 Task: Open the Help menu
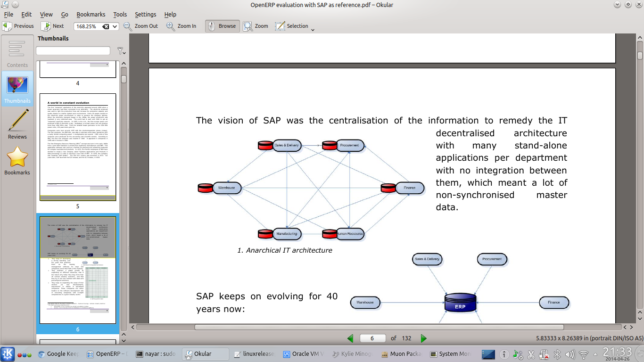[x=170, y=15]
